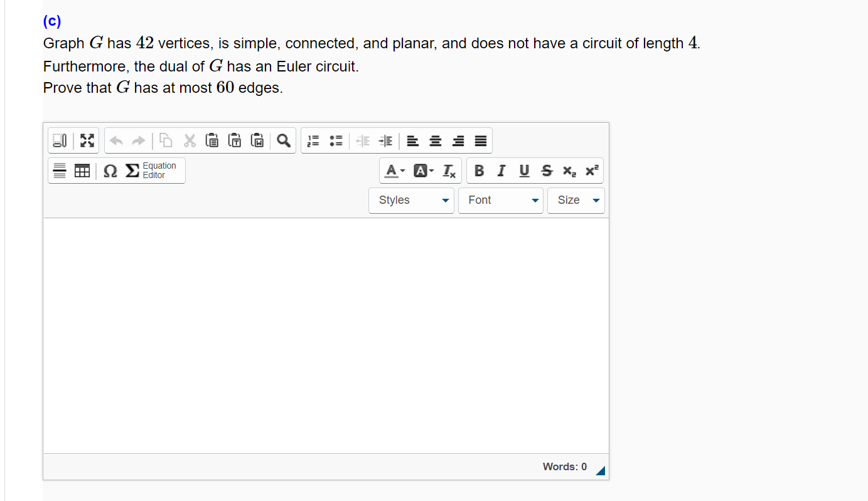
Task: Insert a table
Action: click(82, 171)
